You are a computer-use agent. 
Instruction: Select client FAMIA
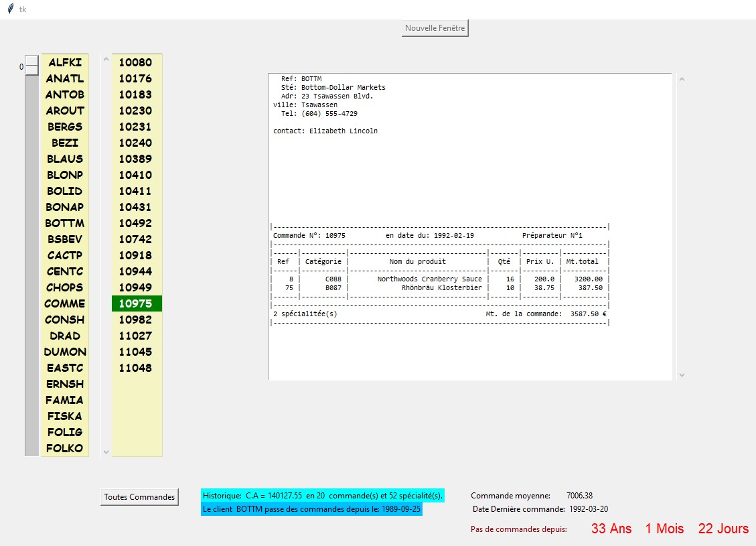pyautogui.click(x=65, y=400)
